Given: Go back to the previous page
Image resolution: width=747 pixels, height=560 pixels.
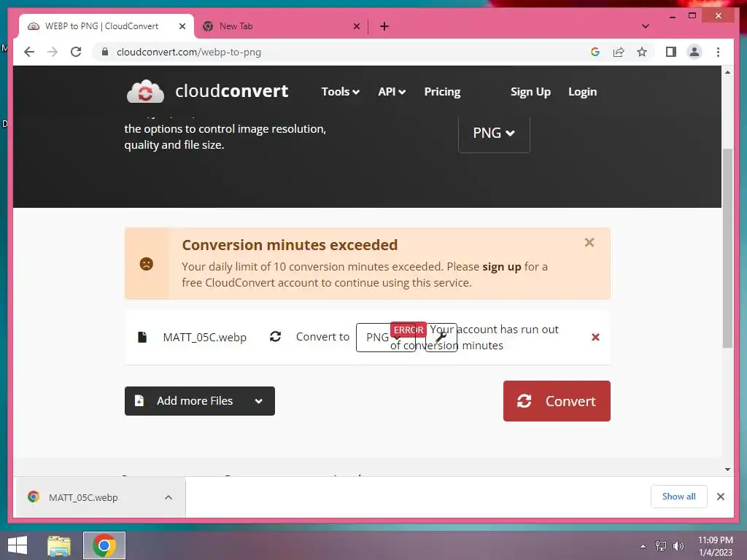Looking at the screenshot, I should point(29,52).
